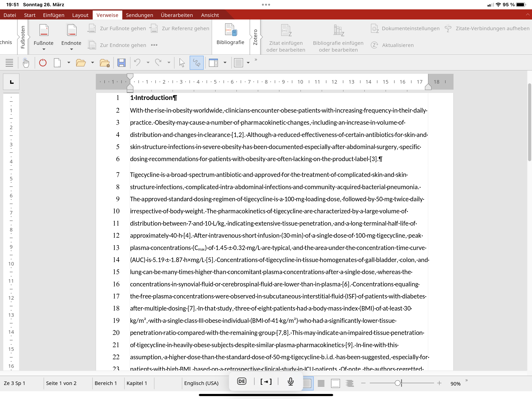The width and height of the screenshot is (532, 399).
Task: Activate the hand touch-mode icon
Action: (x=26, y=63)
